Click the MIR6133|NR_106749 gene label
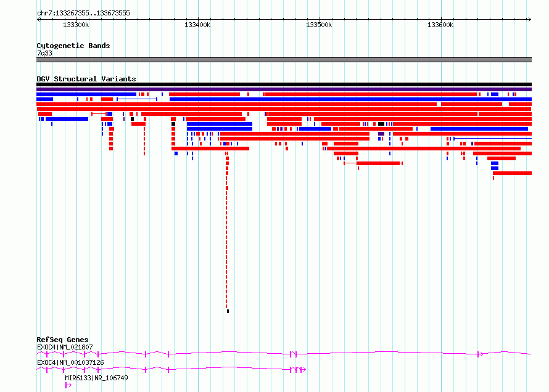549x392 pixels. [x=96, y=378]
